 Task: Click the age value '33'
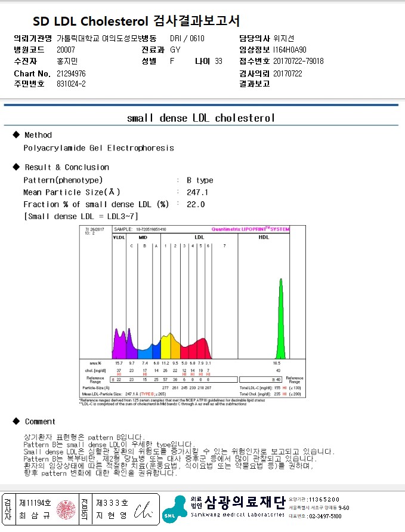pos(218,61)
